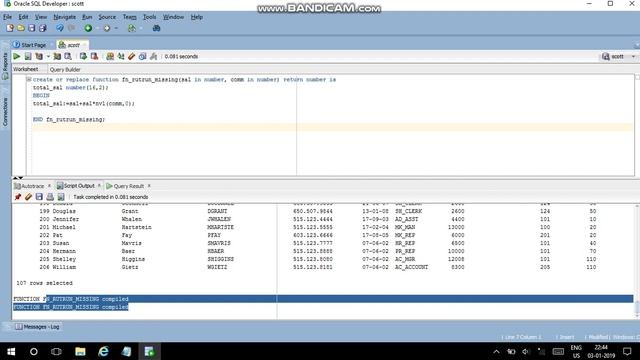Pin the script output with red pin icon
Image resolution: width=640 pixels, height=360 pixels.
18,197
